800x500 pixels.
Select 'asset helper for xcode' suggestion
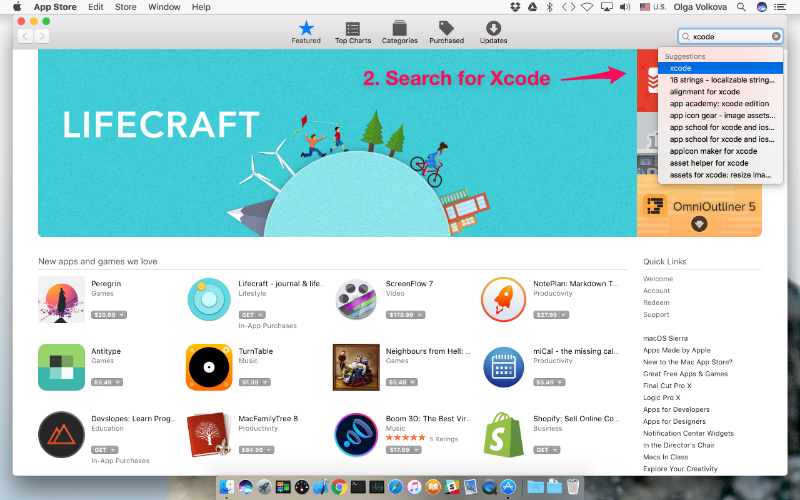(x=720, y=163)
